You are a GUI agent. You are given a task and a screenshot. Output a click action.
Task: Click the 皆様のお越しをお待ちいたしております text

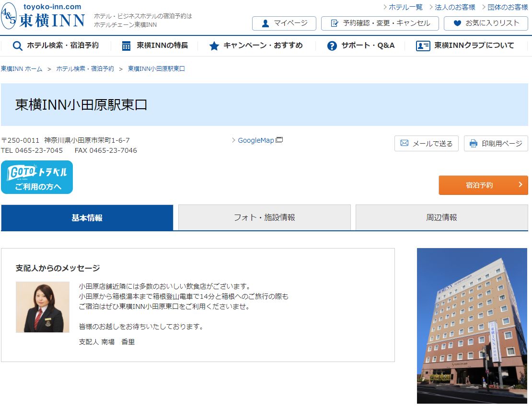pyautogui.click(x=141, y=327)
